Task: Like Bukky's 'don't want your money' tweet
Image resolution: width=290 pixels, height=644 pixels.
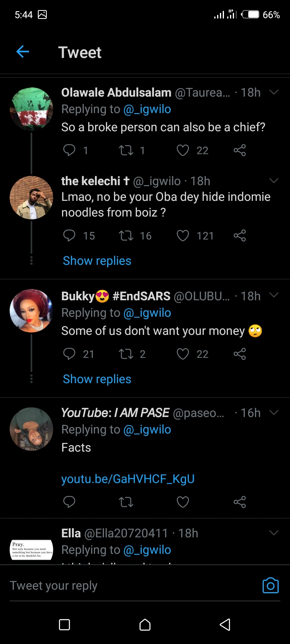Action: (x=183, y=354)
